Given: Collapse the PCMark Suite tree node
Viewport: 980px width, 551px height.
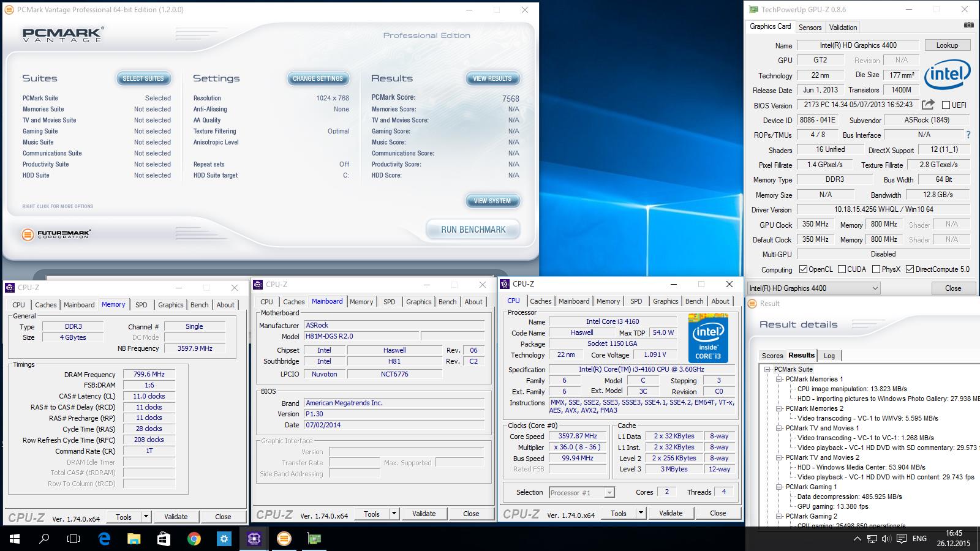Looking at the screenshot, I should coord(767,369).
